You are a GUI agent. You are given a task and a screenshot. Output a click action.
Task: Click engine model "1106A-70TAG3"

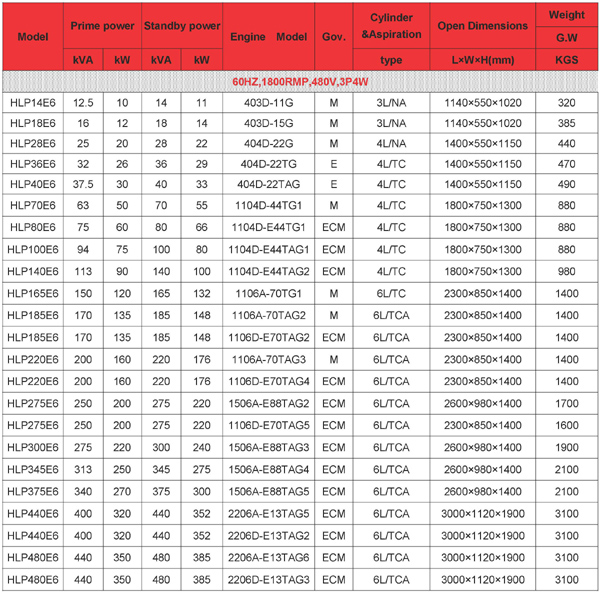[x=269, y=359]
